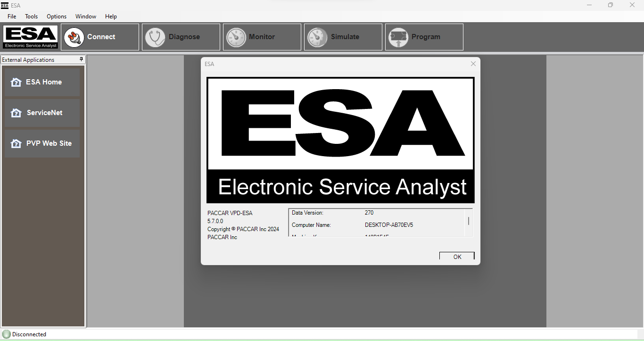Open the Options menu
Image resolution: width=644 pixels, height=341 pixels.
point(57,17)
